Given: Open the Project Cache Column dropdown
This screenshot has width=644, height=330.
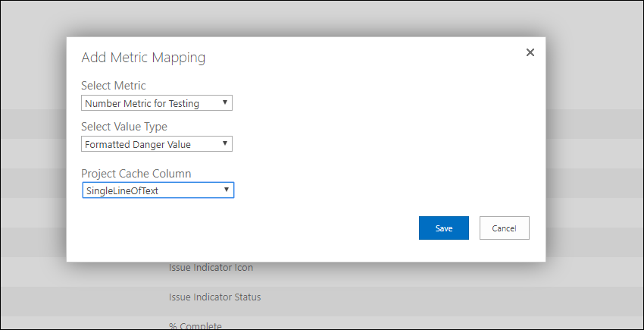Looking at the screenshot, I should coord(158,190).
